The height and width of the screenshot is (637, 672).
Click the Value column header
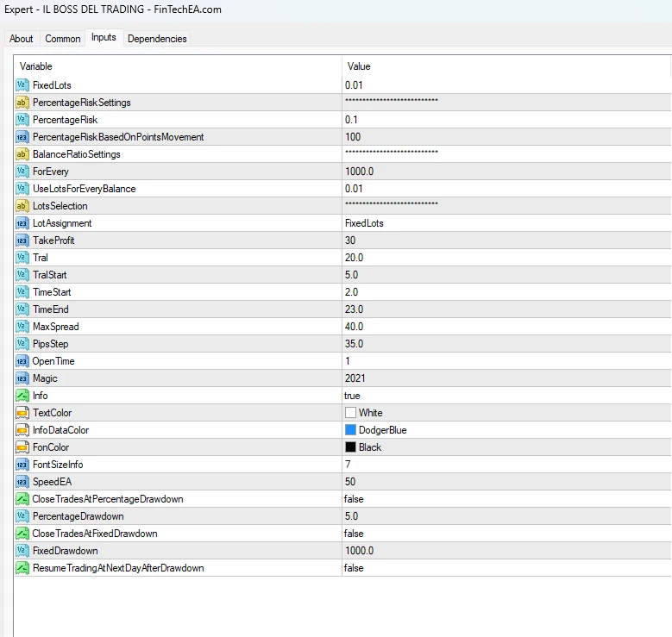(x=359, y=66)
